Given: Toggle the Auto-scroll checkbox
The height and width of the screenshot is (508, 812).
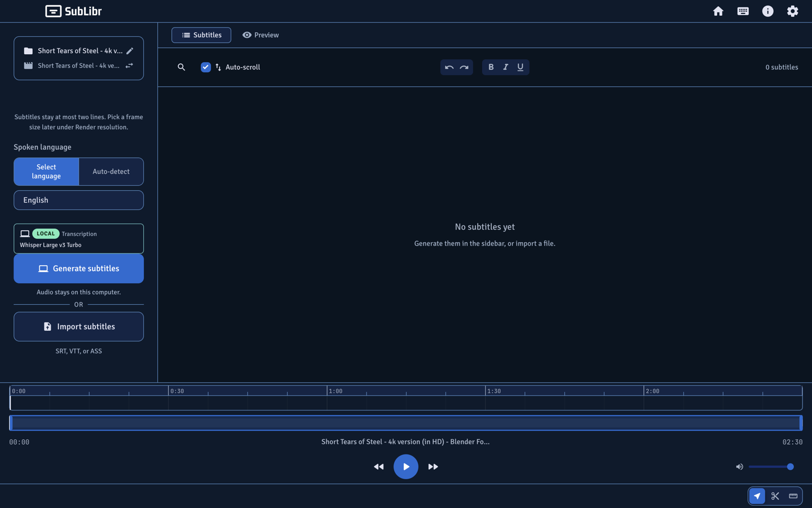Looking at the screenshot, I should pos(206,67).
